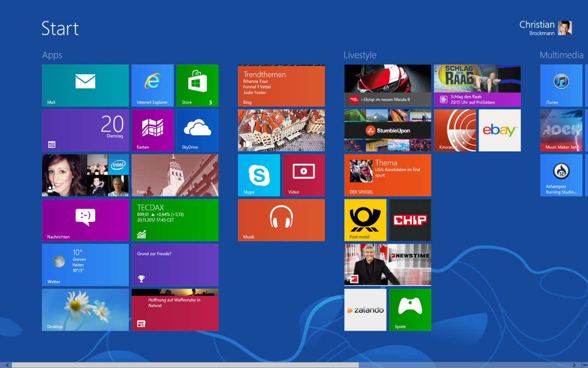The image size is (588, 368).
Task: Open the Musik app
Action: click(x=281, y=220)
